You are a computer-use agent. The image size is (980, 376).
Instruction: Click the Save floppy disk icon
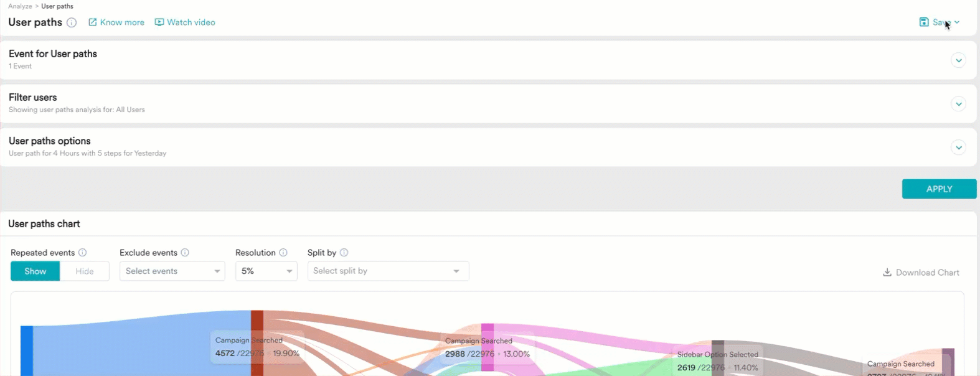pos(924,22)
